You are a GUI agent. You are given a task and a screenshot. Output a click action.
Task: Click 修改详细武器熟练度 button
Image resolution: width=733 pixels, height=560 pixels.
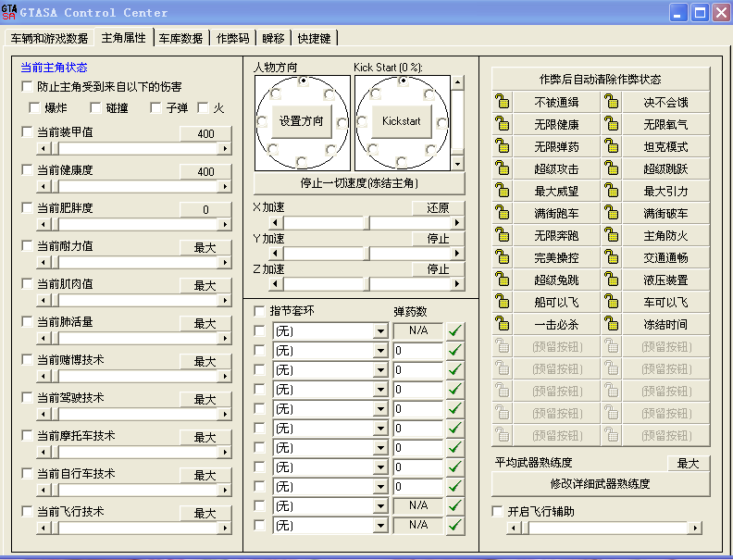[x=601, y=484]
